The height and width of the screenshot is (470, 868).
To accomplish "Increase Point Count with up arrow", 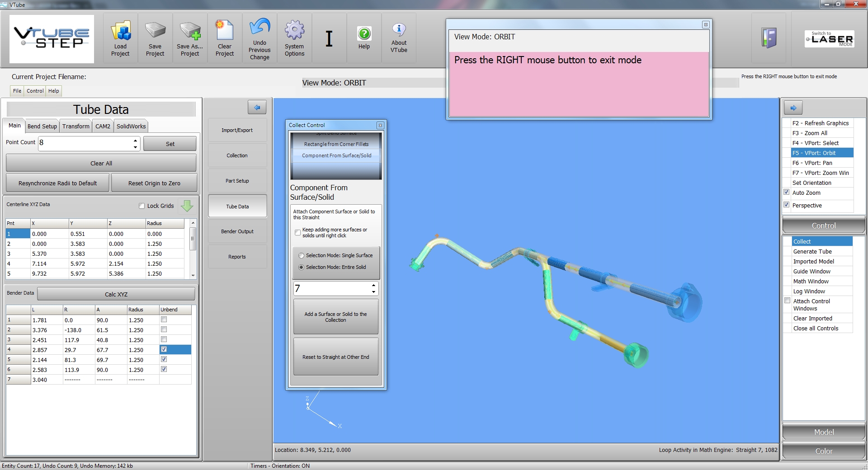I will click(x=135, y=141).
